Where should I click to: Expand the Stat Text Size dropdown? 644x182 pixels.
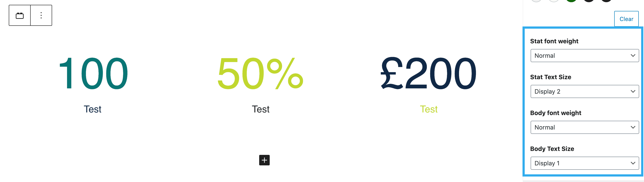click(584, 91)
